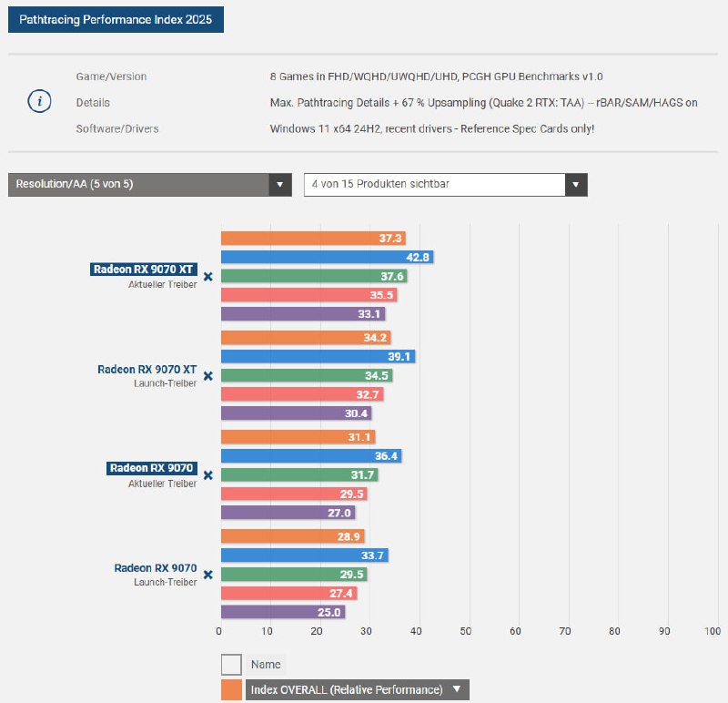728x703 pixels.
Task: Click the blue 39.1 bar
Action: coord(318,356)
